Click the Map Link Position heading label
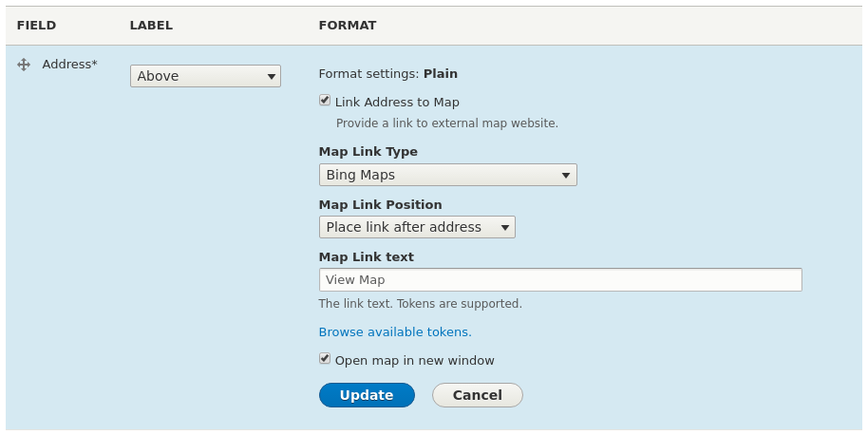This screenshot has height=435, width=868. (x=380, y=204)
